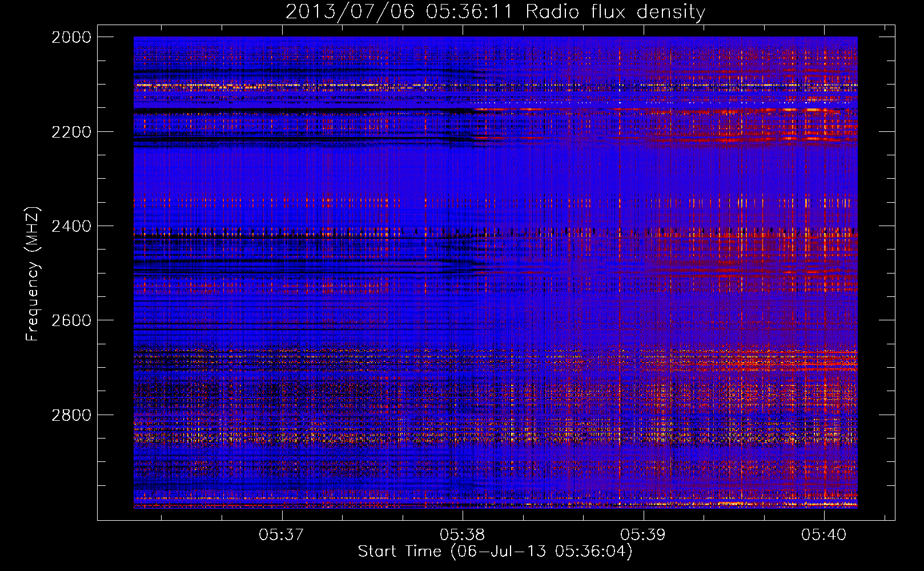Click the 05:37 time tick label

[x=282, y=534]
